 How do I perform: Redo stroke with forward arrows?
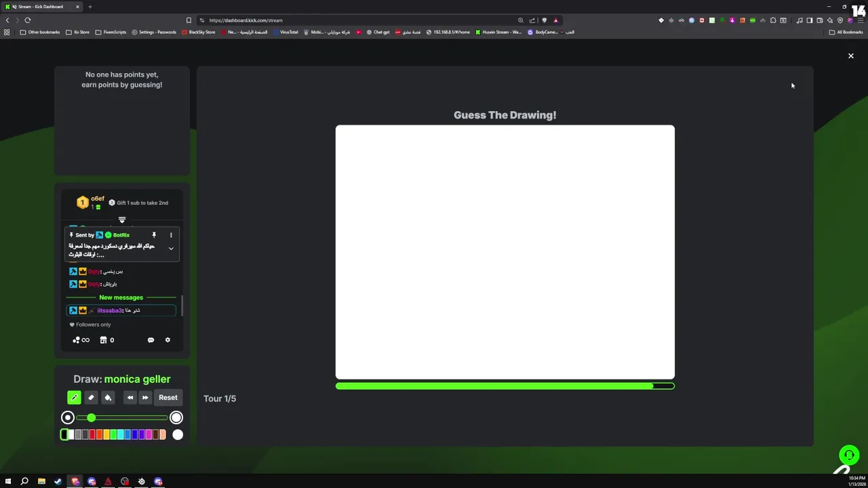(x=145, y=398)
